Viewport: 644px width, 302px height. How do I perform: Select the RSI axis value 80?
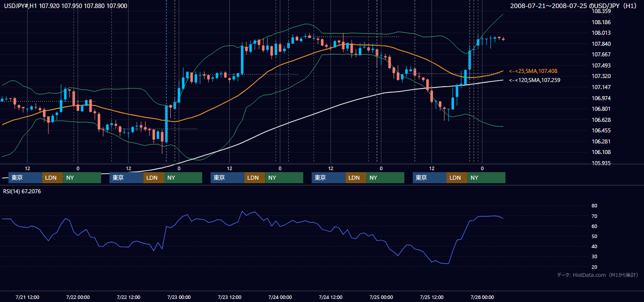[x=594, y=206]
